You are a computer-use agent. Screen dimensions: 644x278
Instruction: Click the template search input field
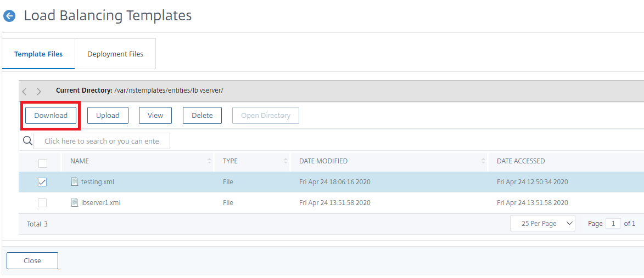pyautogui.click(x=102, y=141)
